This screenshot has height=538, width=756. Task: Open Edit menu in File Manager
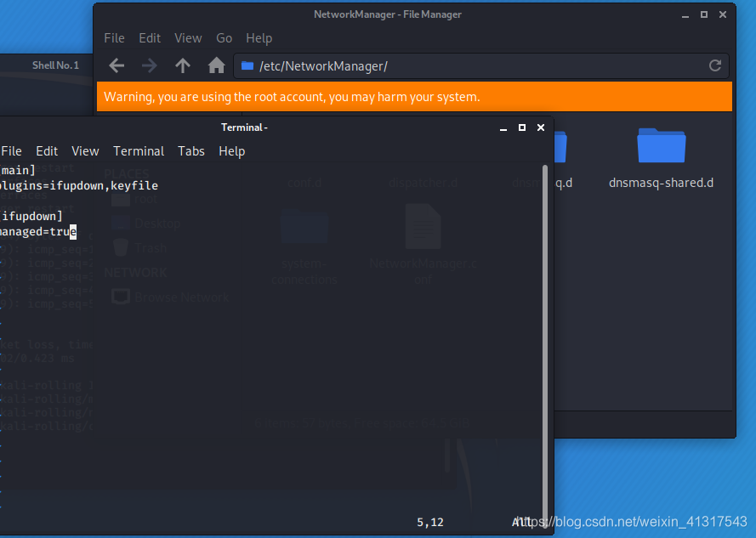click(x=150, y=38)
